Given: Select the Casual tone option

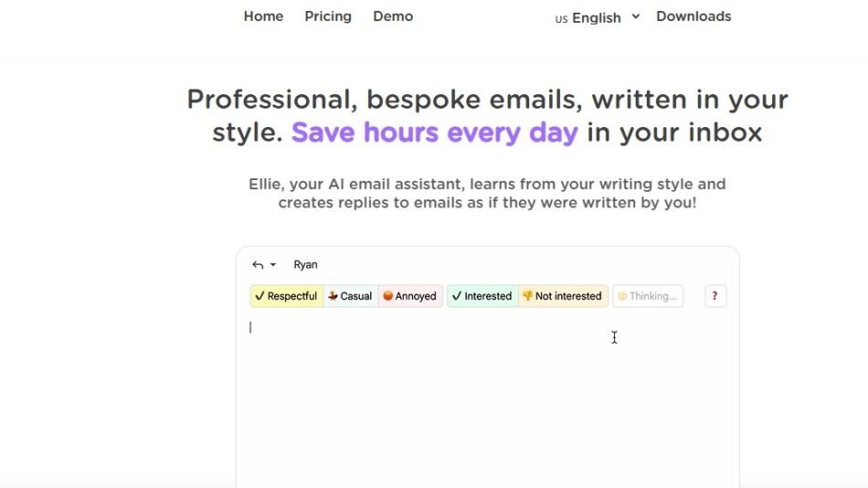Looking at the screenshot, I should click(x=351, y=296).
